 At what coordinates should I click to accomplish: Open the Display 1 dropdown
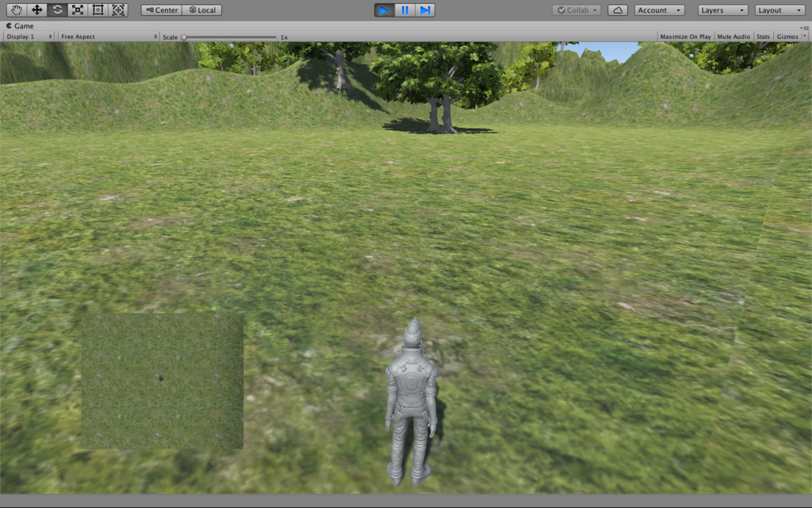point(29,37)
